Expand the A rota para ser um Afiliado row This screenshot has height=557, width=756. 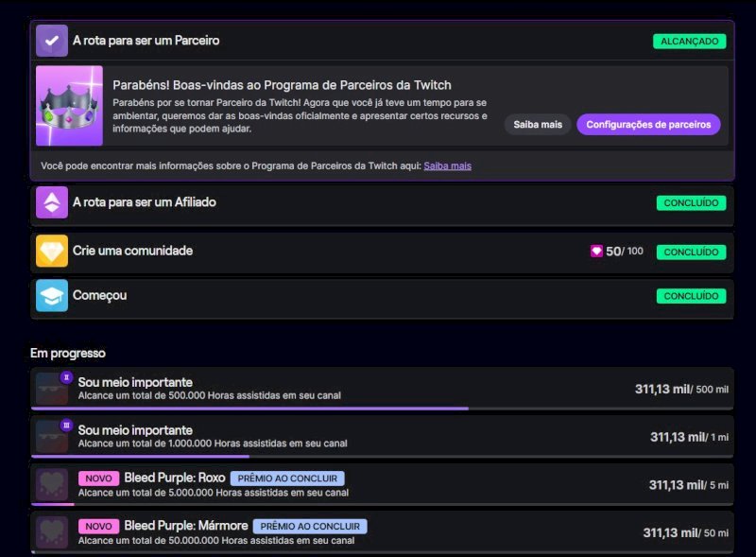(382, 204)
